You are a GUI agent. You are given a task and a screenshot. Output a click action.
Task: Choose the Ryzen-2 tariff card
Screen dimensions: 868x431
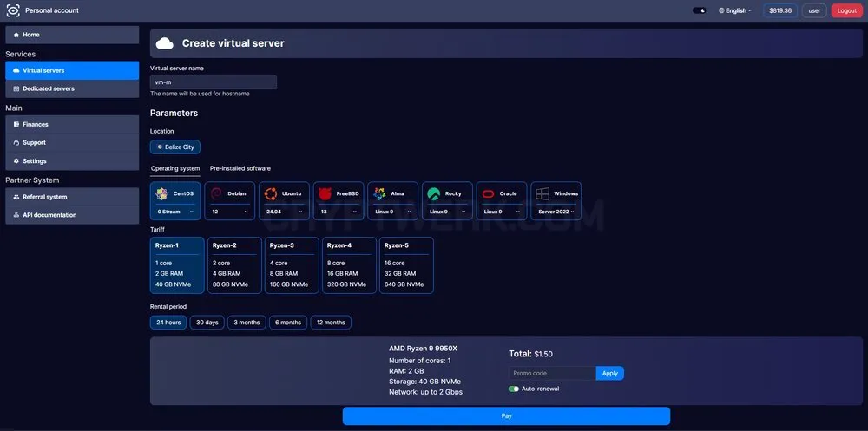point(234,265)
